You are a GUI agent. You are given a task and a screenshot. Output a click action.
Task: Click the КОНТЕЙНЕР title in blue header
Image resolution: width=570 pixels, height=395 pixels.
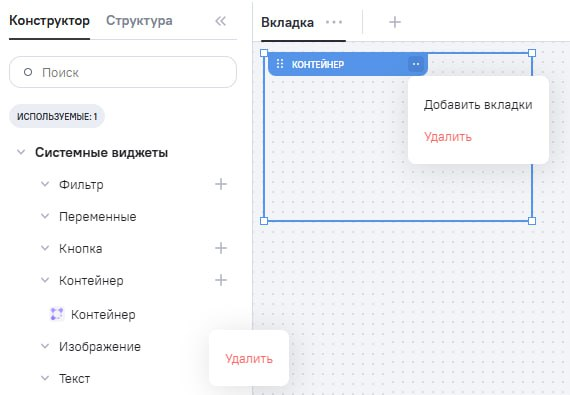[x=318, y=64]
